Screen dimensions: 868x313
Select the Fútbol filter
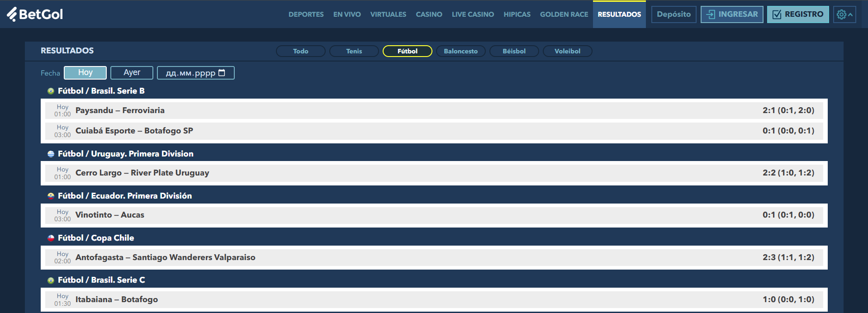point(408,51)
